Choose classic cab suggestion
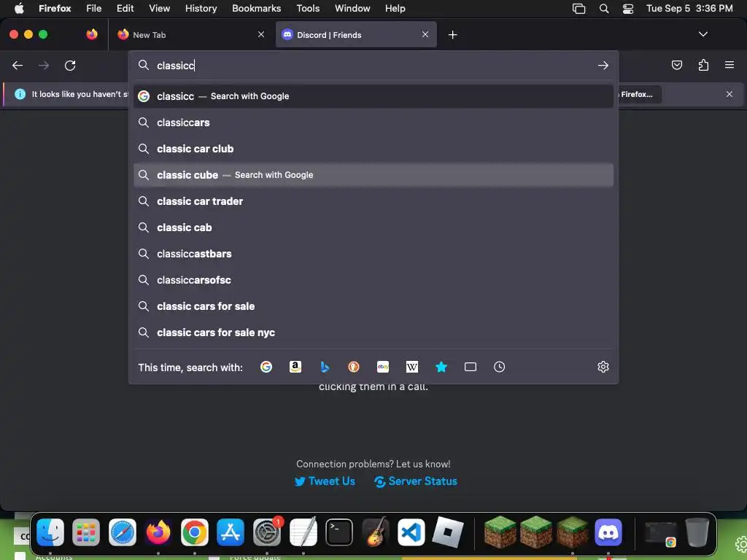Image resolution: width=747 pixels, height=560 pixels. click(x=373, y=227)
